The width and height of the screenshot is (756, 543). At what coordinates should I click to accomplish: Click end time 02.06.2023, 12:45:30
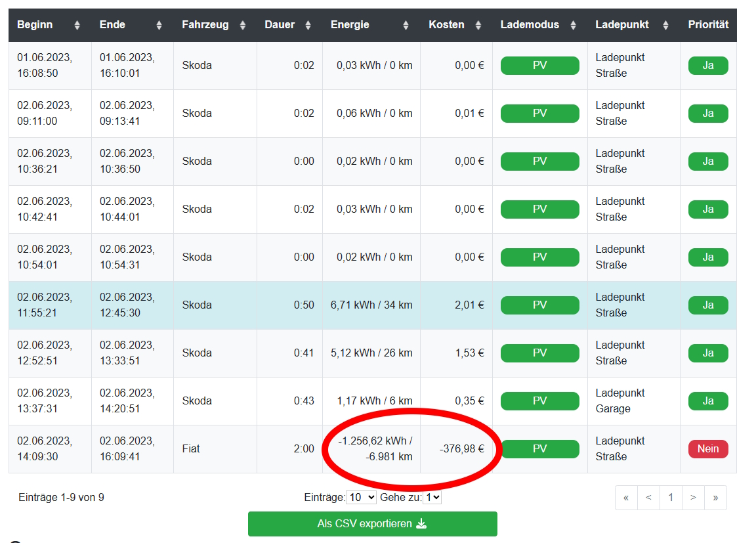click(x=133, y=305)
